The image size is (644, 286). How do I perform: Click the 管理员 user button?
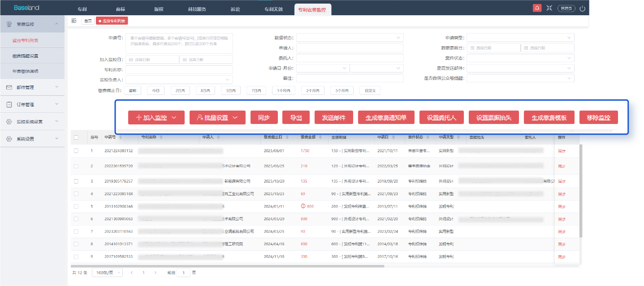[x=566, y=8]
